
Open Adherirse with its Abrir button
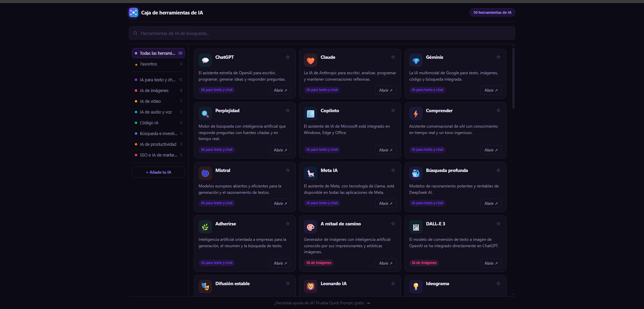coord(280,263)
